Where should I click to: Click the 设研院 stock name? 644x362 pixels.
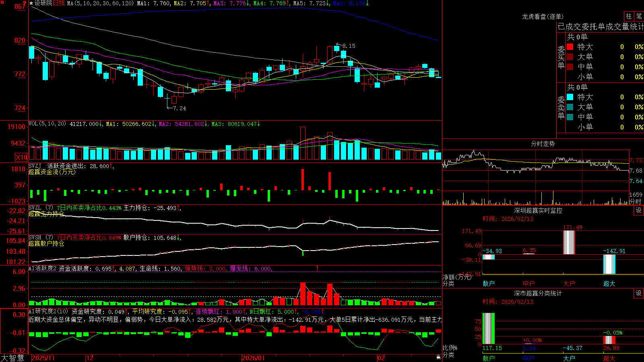(43, 3)
